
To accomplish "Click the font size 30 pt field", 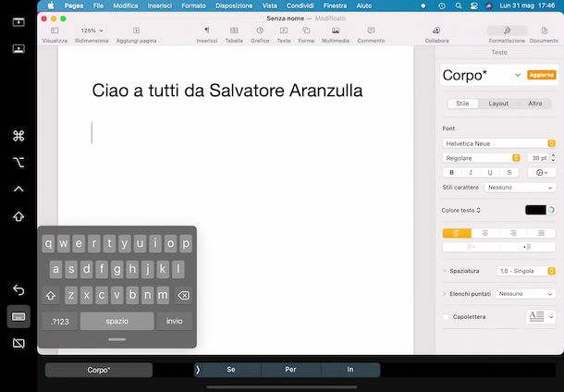I will coord(538,158).
